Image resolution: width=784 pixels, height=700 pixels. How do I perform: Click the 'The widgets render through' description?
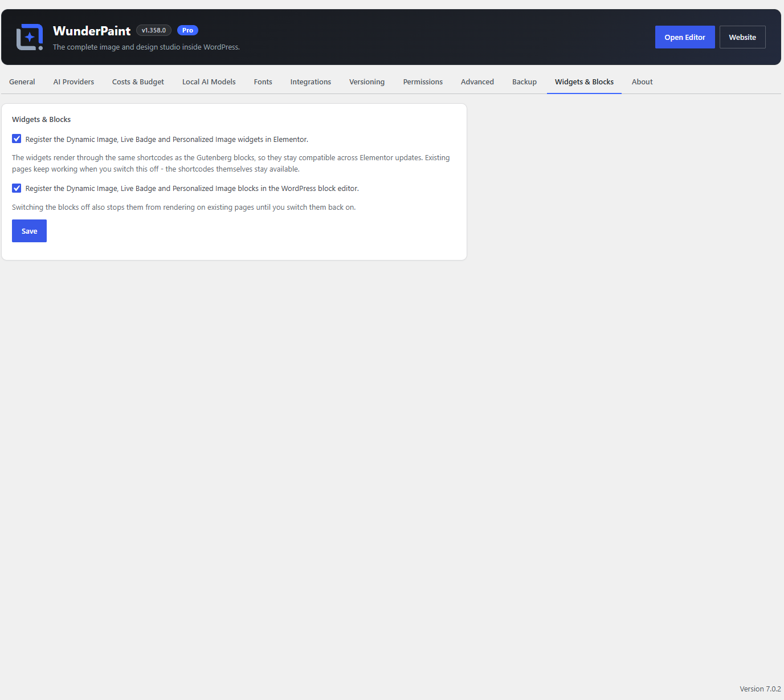point(231,164)
